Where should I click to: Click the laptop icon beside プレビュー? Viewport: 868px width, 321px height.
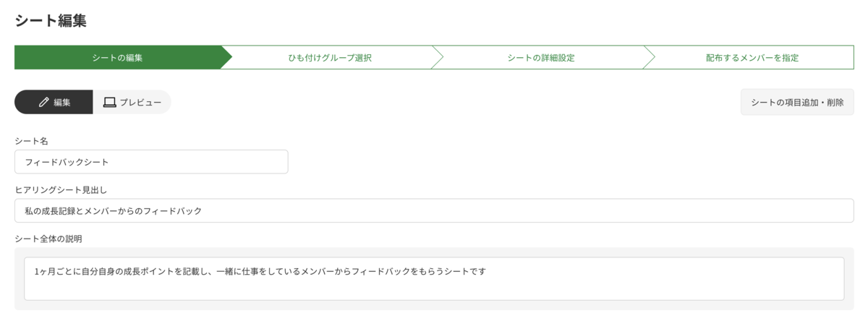pos(109,103)
